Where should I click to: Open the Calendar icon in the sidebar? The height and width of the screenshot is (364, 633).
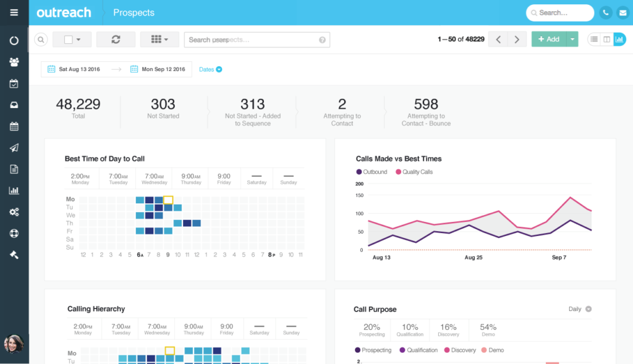tap(14, 126)
